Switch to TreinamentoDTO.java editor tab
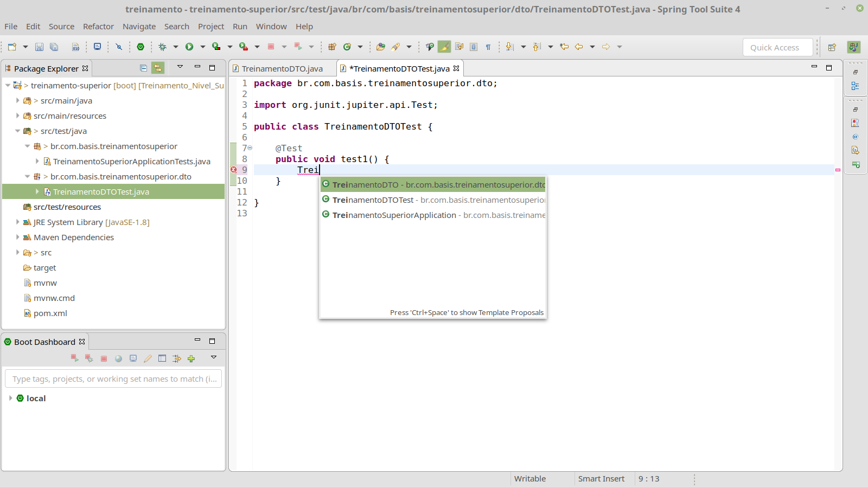 [282, 69]
